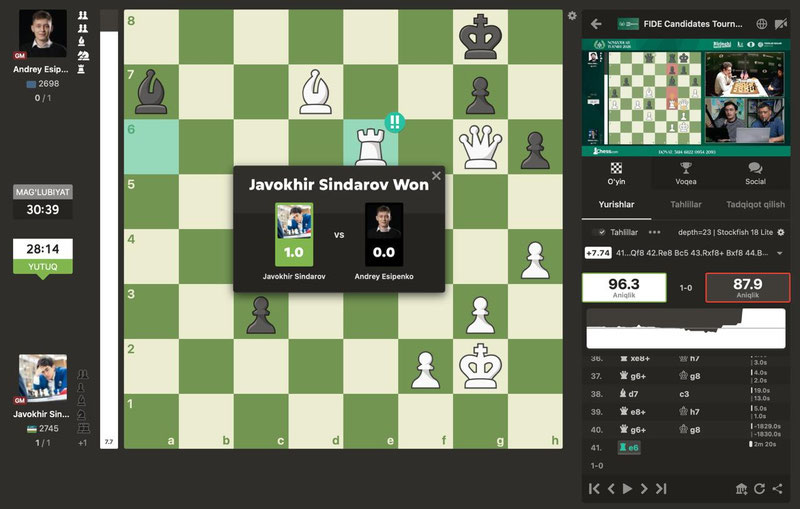Image resolution: width=800 pixels, height=509 pixels.
Task: Open the three-dots analysis options menu
Action: pyautogui.click(x=655, y=232)
